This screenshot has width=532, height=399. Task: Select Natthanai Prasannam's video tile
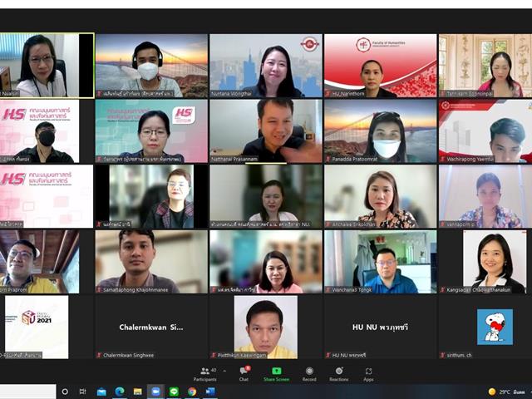tap(266, 131)
